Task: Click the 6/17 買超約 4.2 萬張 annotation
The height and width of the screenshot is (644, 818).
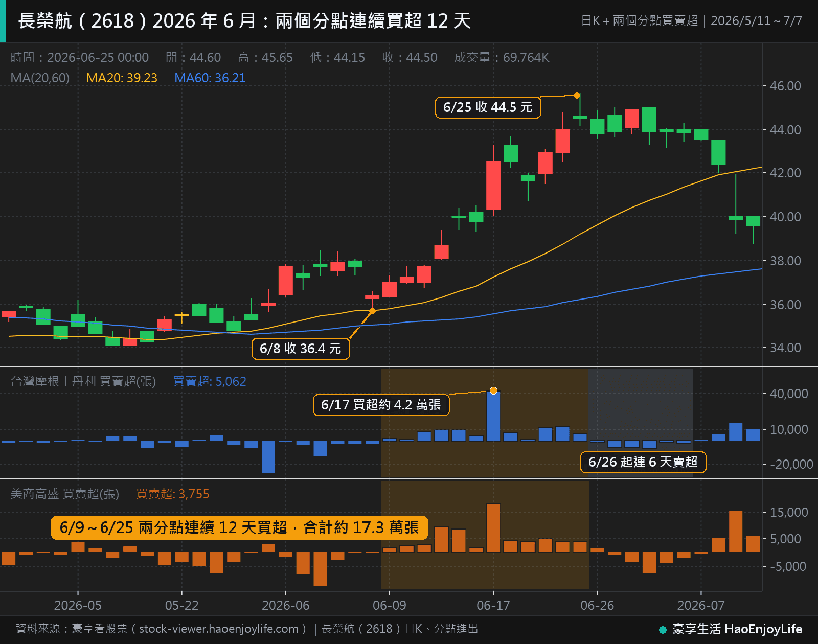Action: point(381,405)
